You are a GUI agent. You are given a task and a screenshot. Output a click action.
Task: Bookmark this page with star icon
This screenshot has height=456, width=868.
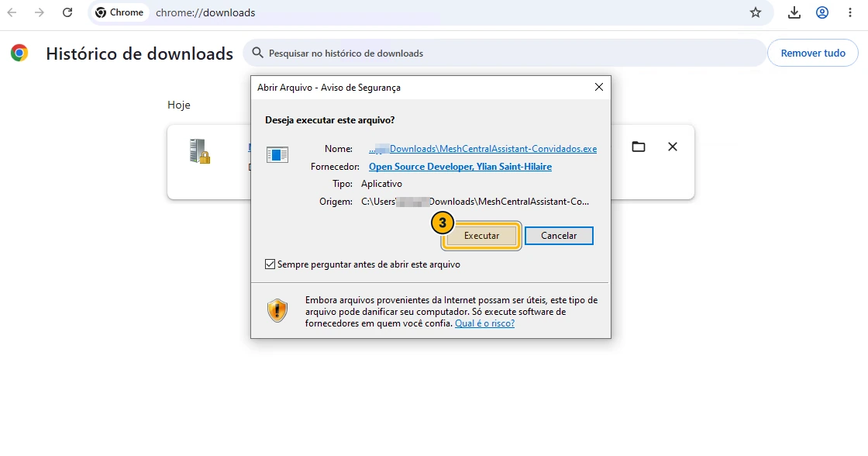tap(756, 12)
